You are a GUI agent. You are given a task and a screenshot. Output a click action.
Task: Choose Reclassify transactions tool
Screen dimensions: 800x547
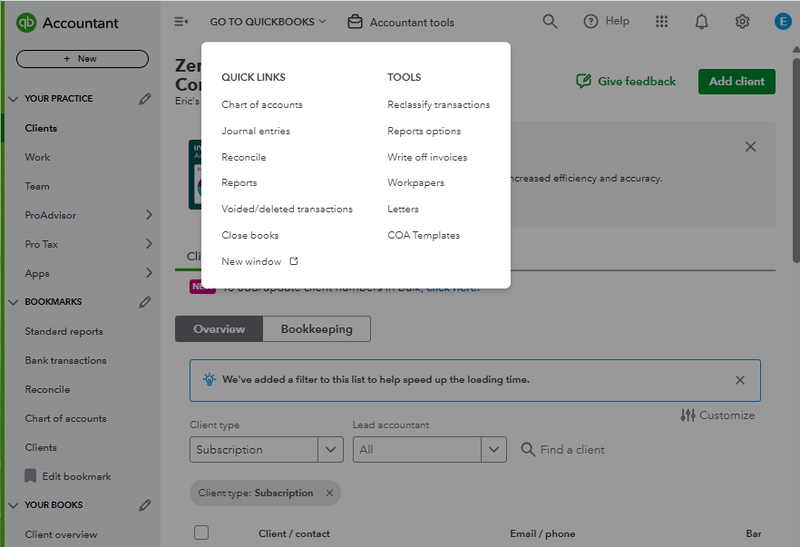click(439, 105)
